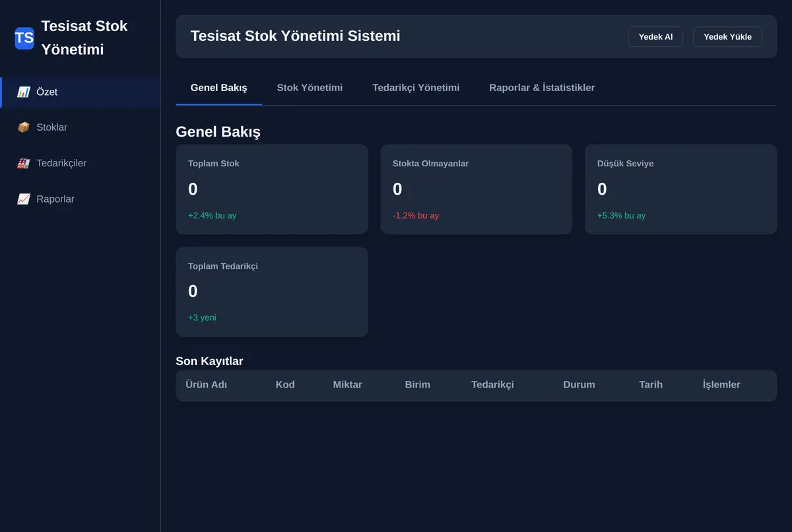Click the Stokta Olmayanlar card title
This screenshot has height=532, width=792.
click(430, 164)
